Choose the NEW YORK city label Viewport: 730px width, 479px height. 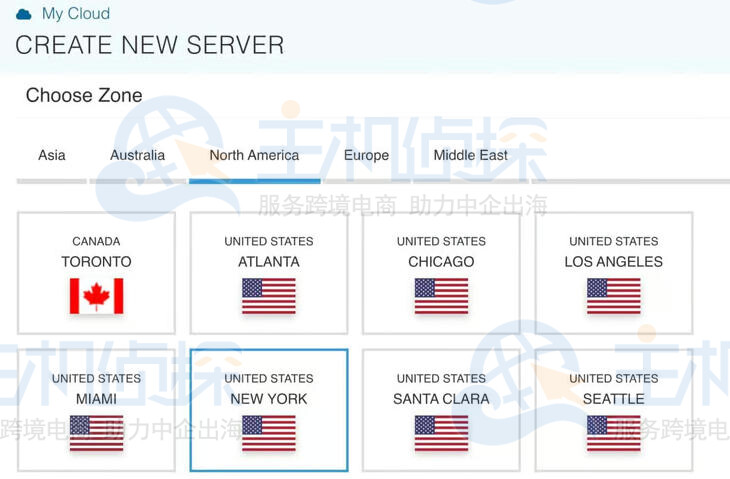(269, 399)
